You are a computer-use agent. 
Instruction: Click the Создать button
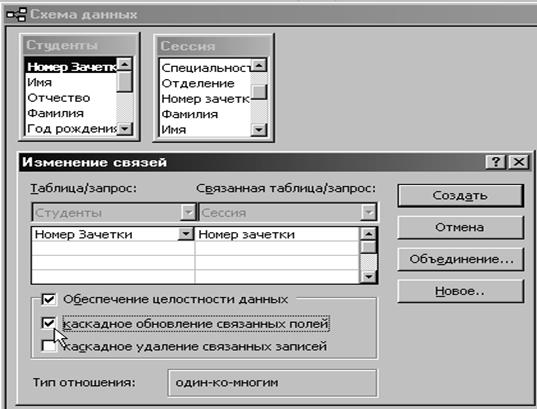(x=460, y=196)
